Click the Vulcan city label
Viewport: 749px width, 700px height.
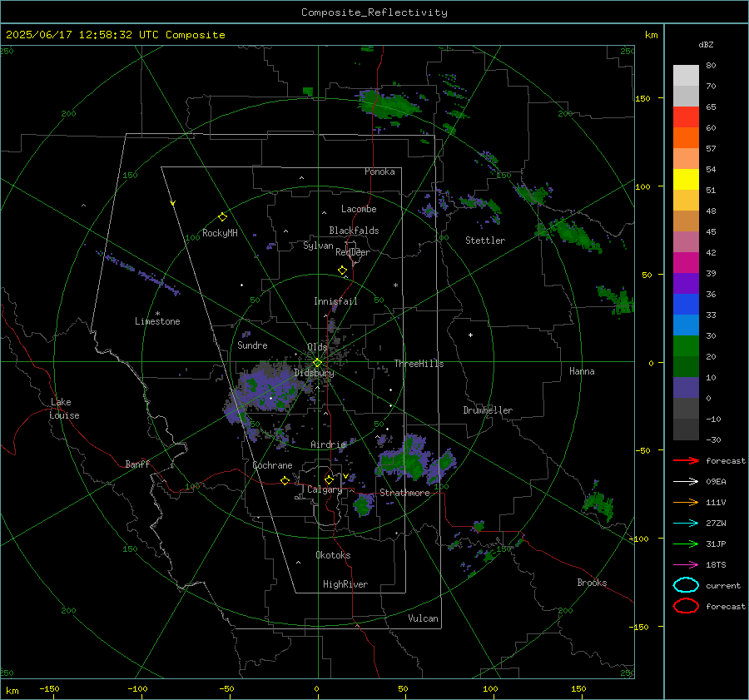click(x=423, y=618)
